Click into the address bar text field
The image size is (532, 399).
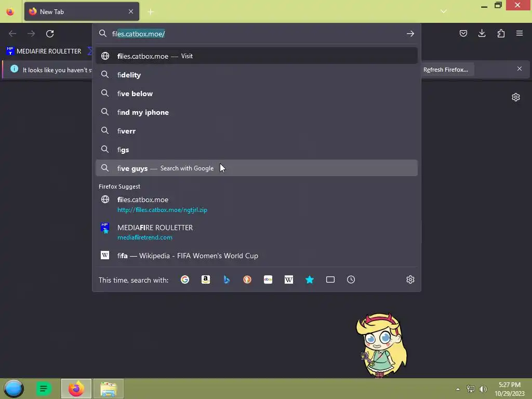257,34
